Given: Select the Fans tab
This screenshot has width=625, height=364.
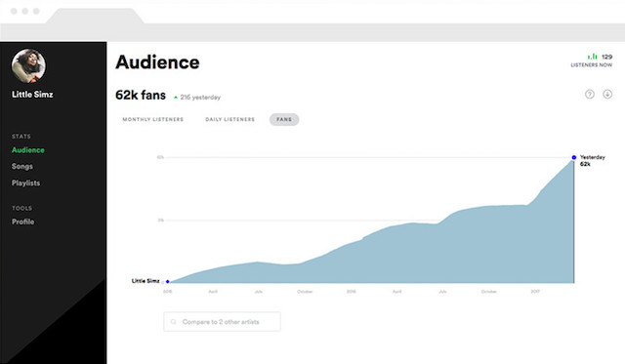Looking at the screenshot, I should (x=284, y=119).
